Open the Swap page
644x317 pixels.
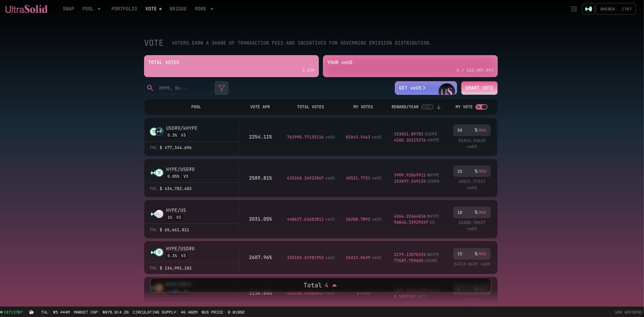(x=68, y=9)
